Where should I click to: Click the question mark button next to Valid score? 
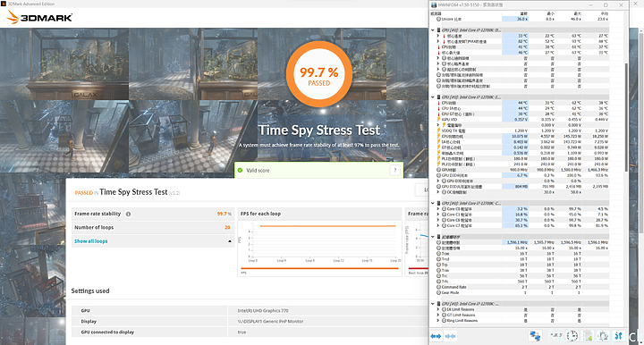pos(394,170)
